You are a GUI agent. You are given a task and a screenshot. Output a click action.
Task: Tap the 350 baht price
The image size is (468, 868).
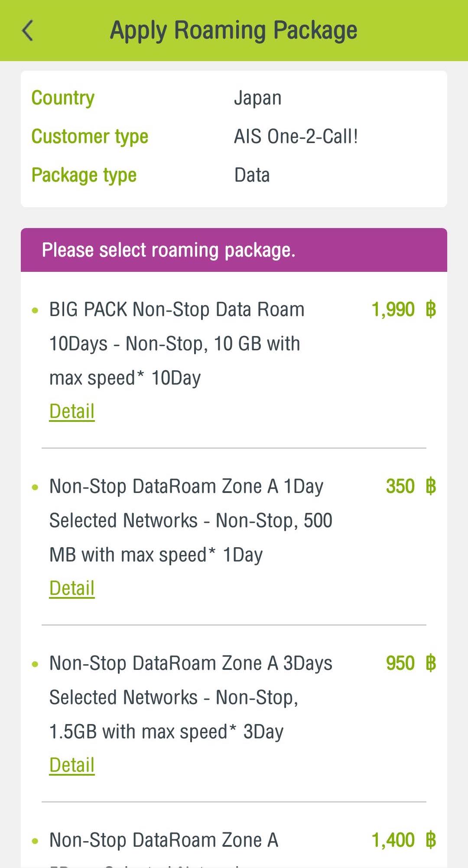tap(410, 486)
